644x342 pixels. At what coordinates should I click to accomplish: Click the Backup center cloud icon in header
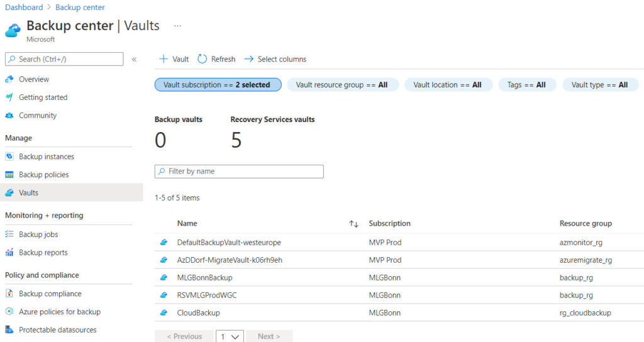[x=13, y=30]
